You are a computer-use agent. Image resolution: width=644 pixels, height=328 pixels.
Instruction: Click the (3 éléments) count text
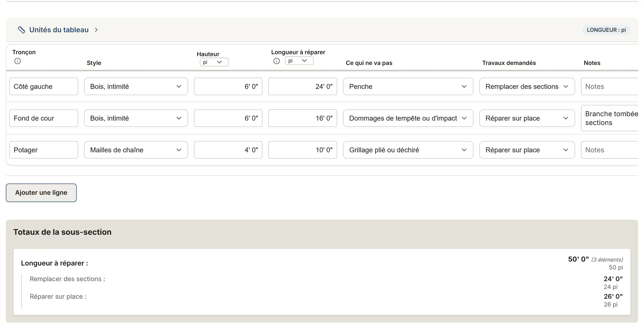tap(607, 260)
